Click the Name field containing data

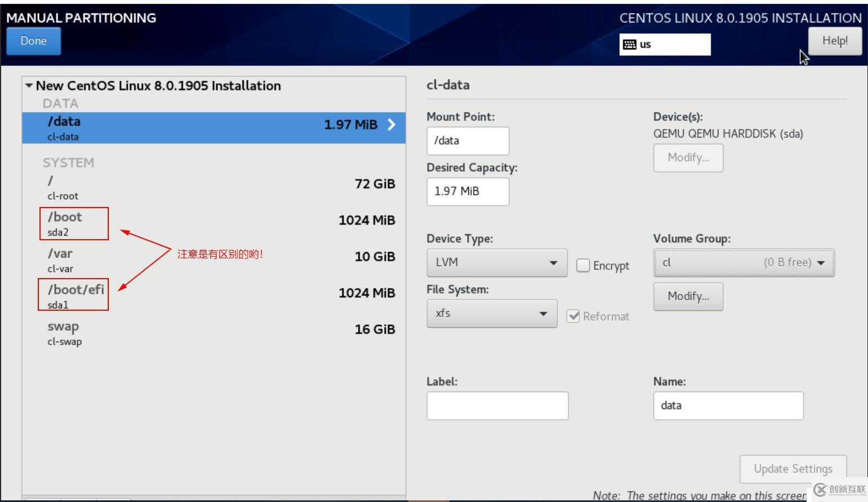click(728, 406)
